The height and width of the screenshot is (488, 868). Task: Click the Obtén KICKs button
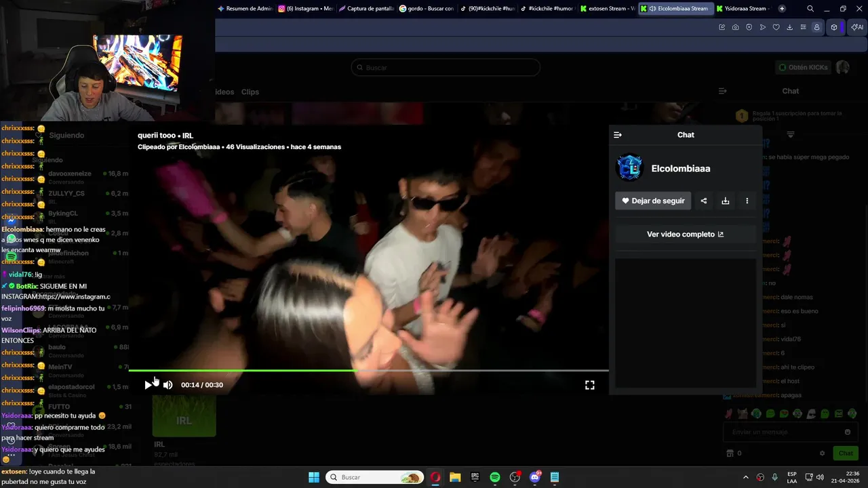click(804, 68)
